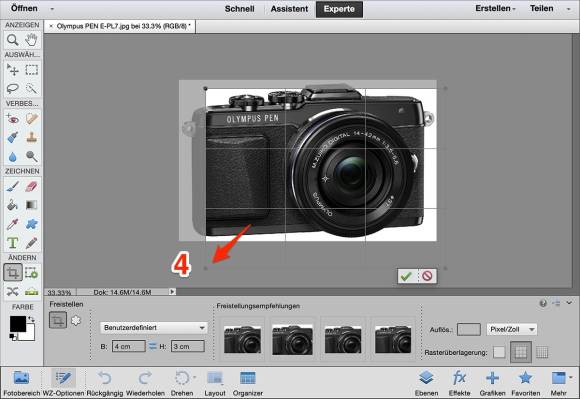The width and height of the screenshot is (580, 399).
Task: Open the Ebenen layers panel
Action: [426, 383]
